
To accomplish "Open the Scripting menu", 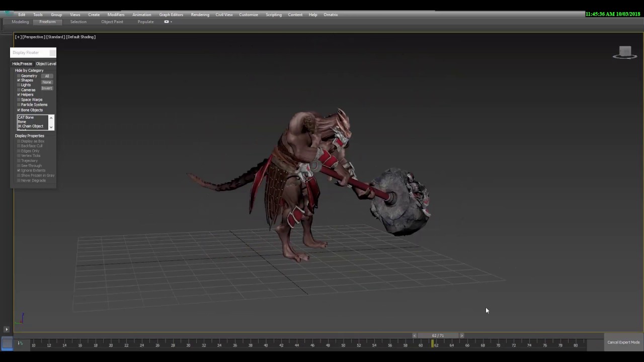I will pos(274,15).
